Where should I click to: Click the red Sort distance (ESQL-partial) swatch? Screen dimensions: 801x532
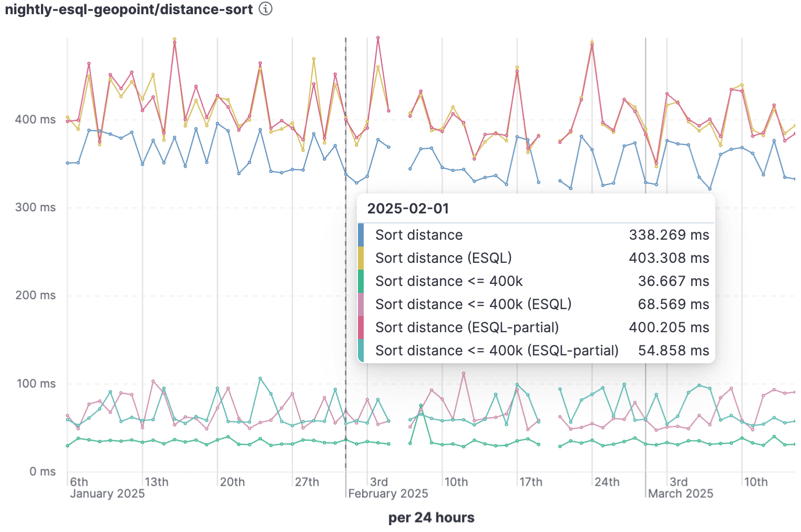click(362, 327)
